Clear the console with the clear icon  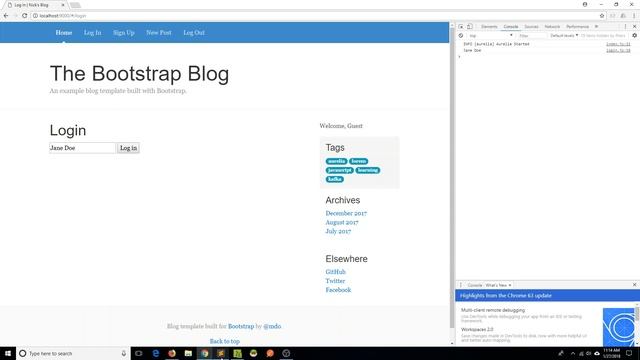click(x=461, y=36)
